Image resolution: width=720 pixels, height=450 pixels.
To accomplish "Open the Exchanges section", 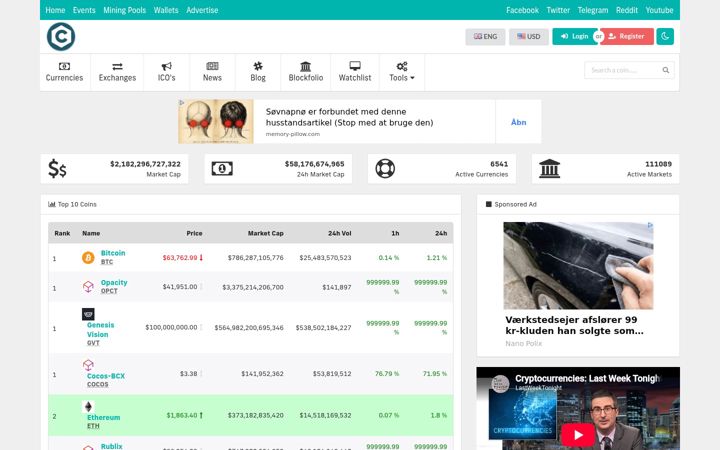I will 117,72.
